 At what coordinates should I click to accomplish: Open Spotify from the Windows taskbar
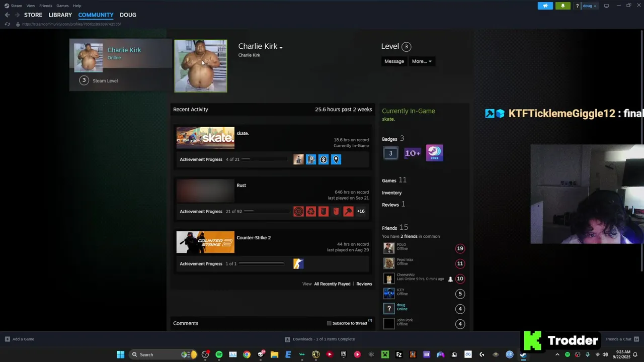click(x=219, y=355)
